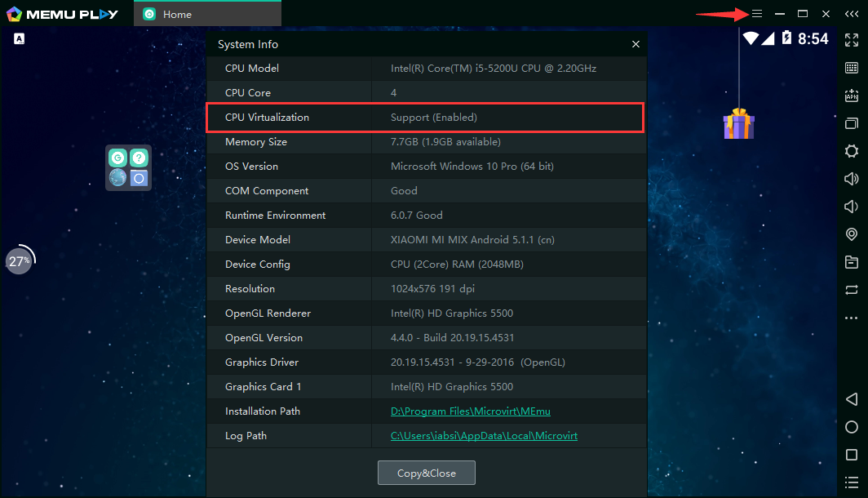Open the Log Path link
Image resolution: width=868 pixels, height=498 pixels.
tap(484, 436)
